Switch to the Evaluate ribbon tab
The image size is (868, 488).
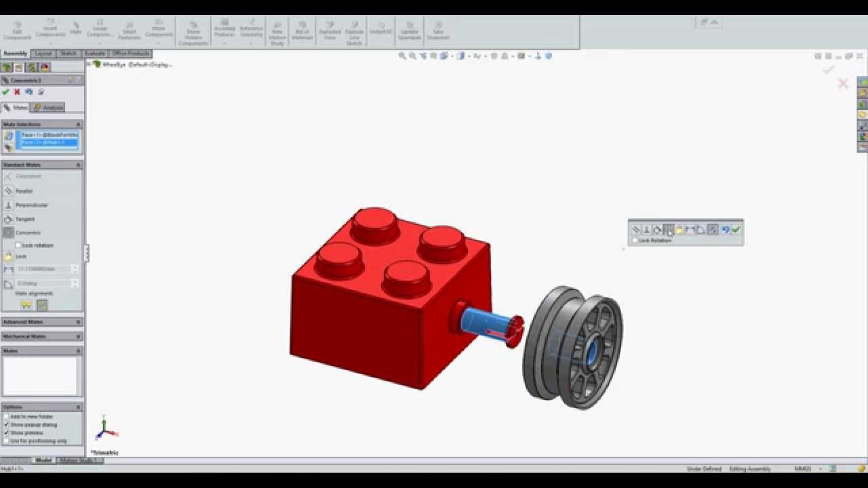coord(95,54)
